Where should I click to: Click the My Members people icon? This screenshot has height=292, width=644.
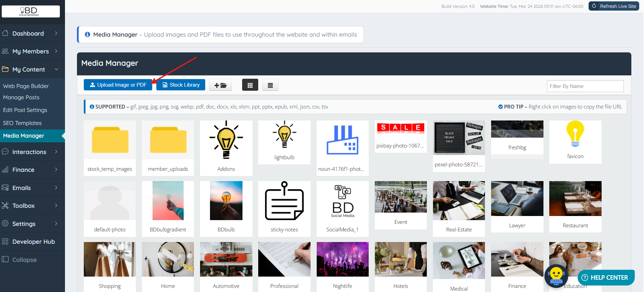pos(5,51)
